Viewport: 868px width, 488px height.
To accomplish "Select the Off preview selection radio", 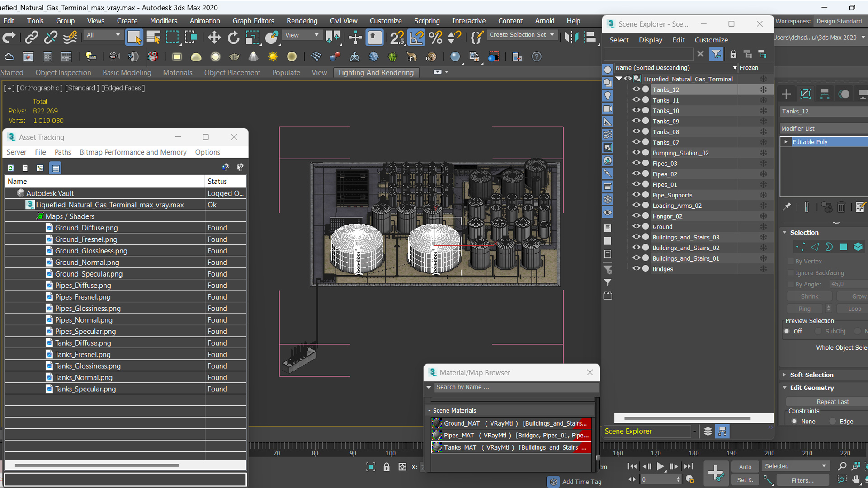I will coord(787,331).
